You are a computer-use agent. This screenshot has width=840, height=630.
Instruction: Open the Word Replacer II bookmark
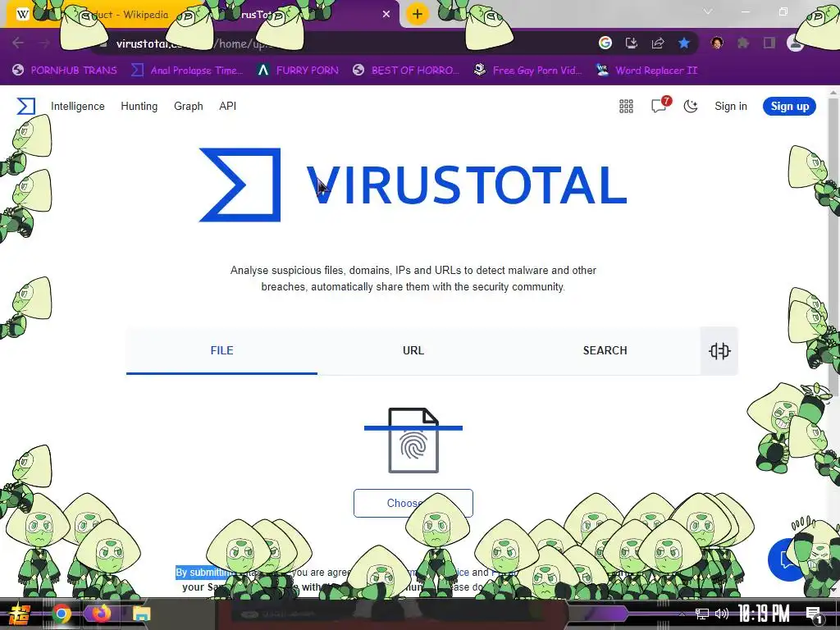647,71
